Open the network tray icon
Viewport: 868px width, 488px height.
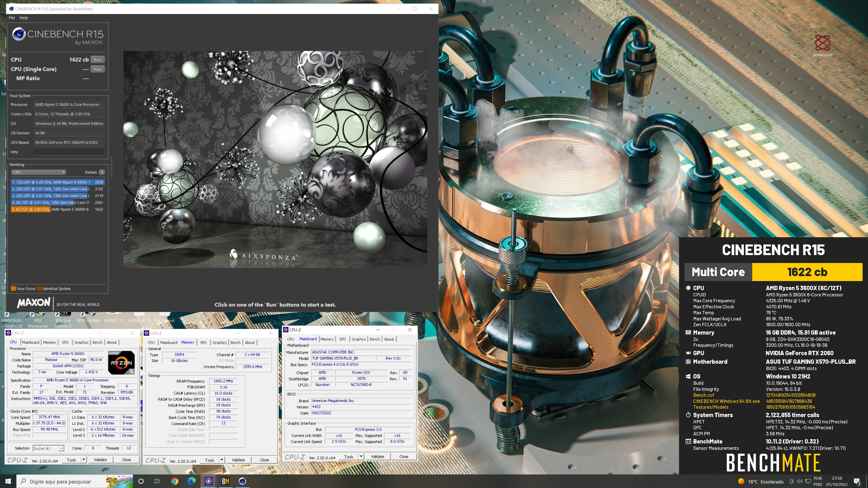tap(807, 481)
